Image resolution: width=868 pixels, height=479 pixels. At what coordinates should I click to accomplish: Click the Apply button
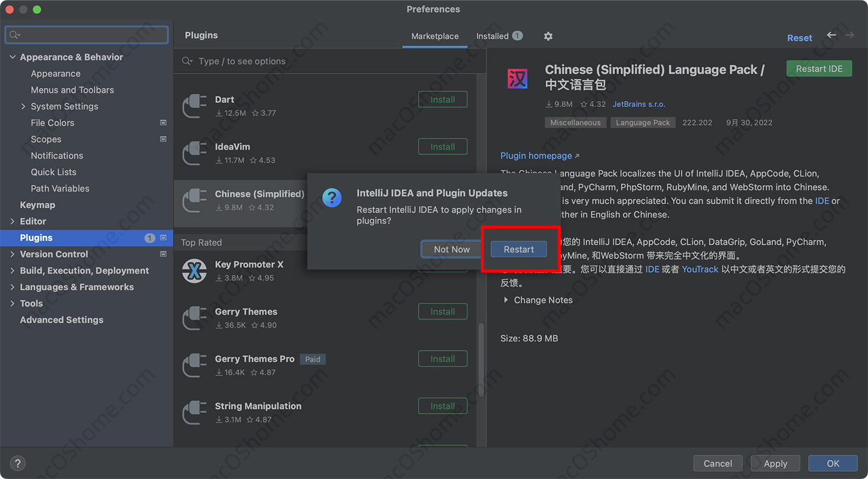click(x=775, y=463)
